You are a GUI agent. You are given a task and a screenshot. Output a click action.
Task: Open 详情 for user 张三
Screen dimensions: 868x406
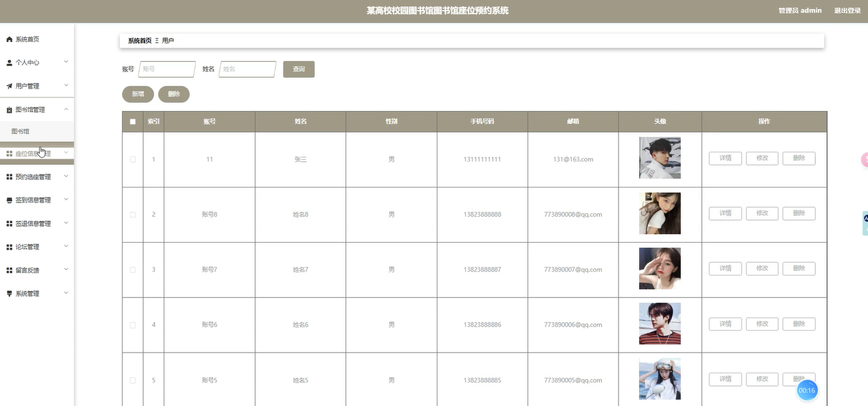725,158
